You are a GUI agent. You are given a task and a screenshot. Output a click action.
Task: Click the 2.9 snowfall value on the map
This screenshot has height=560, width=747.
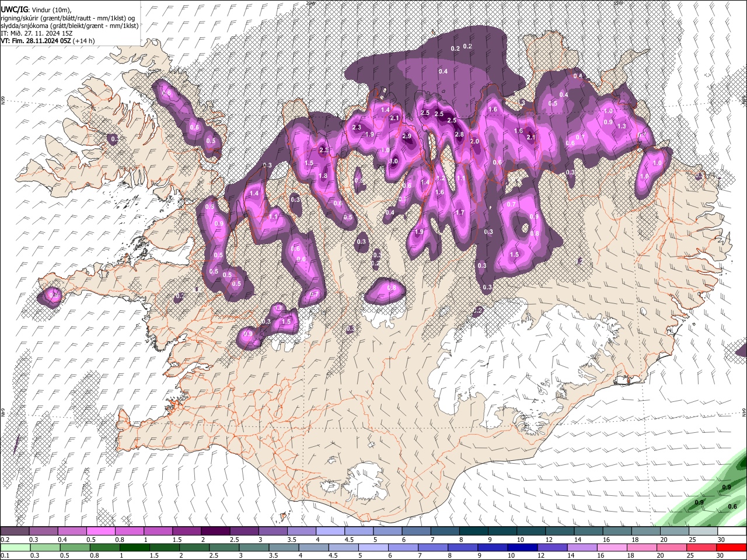407,136
